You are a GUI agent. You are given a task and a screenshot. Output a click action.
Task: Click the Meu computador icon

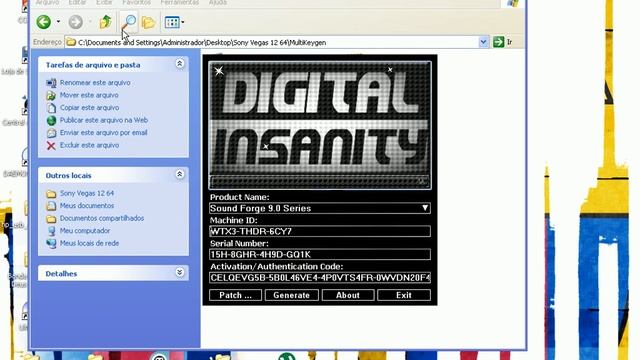pos(51,231)
